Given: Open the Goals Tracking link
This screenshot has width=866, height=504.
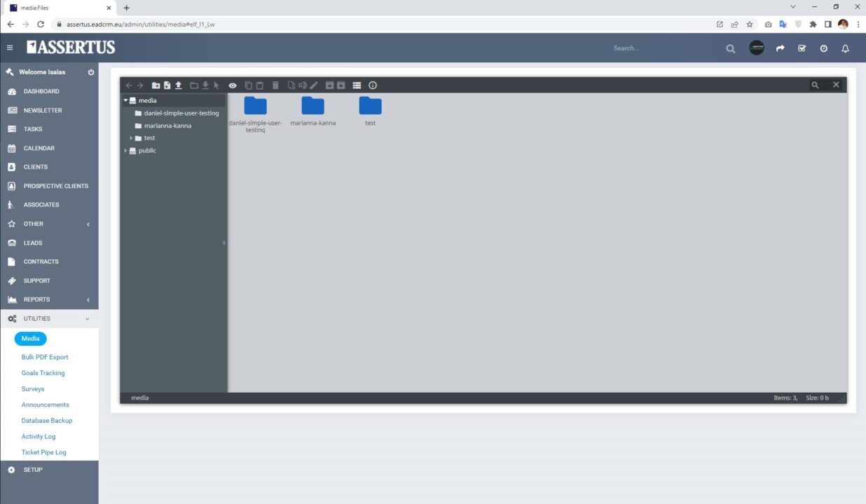Looking at the screenshot, I should point(43,373).
